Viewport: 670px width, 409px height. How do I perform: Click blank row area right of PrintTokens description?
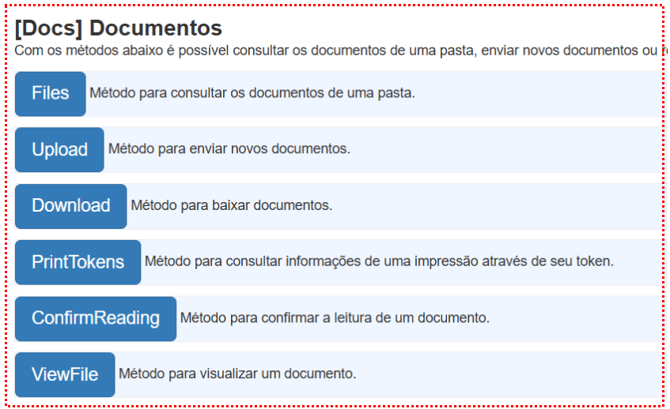(640, 262)
